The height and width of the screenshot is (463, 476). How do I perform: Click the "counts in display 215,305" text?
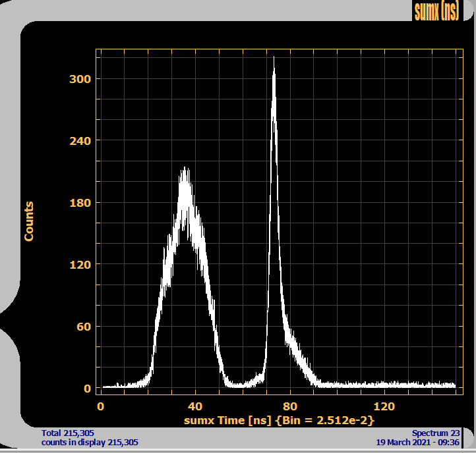(x=90, y=443)
